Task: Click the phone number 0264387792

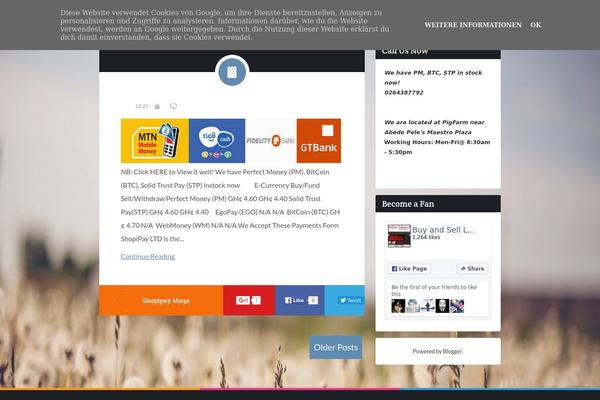Action: click(x=404, y=93)
